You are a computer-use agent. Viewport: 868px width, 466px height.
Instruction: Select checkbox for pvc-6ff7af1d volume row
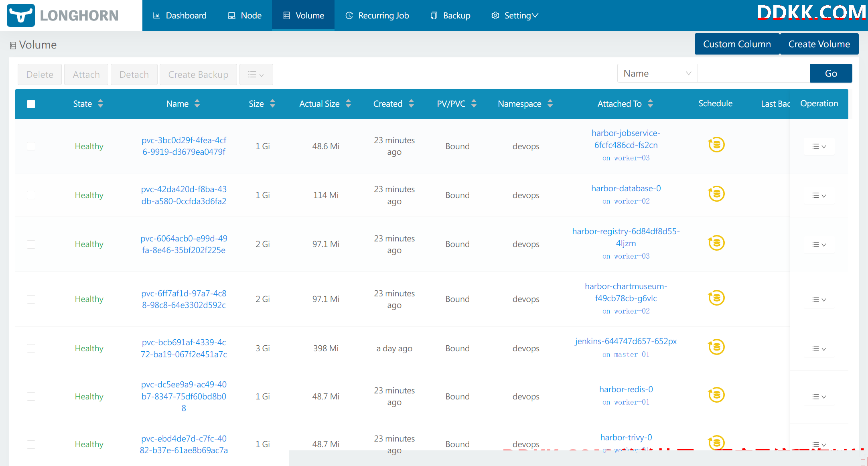(31, 299)
